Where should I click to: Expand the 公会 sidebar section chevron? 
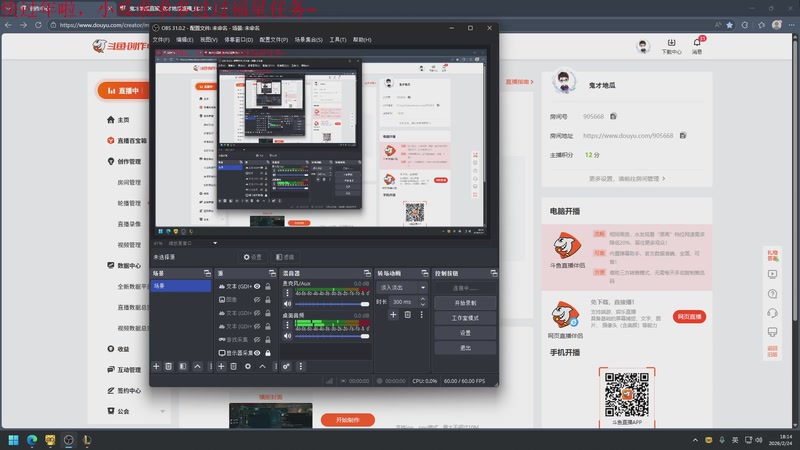click(x=163, y=411)
